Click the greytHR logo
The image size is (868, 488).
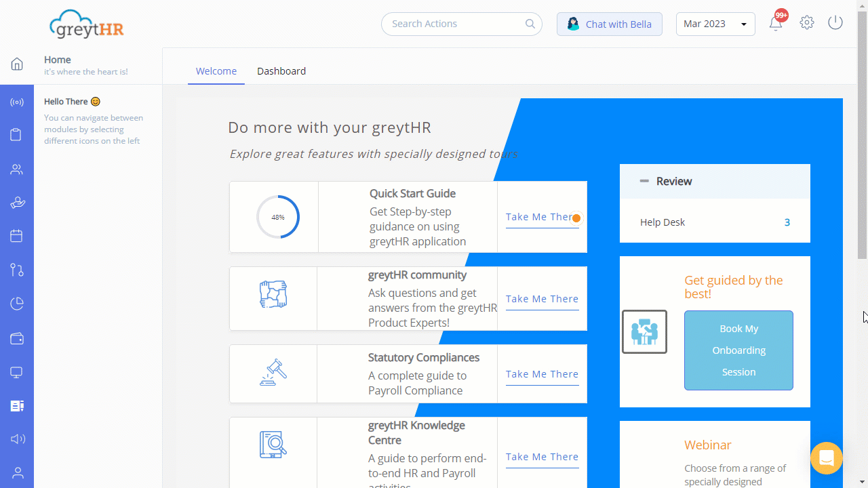pyautogui.click(x=86, y=24)
